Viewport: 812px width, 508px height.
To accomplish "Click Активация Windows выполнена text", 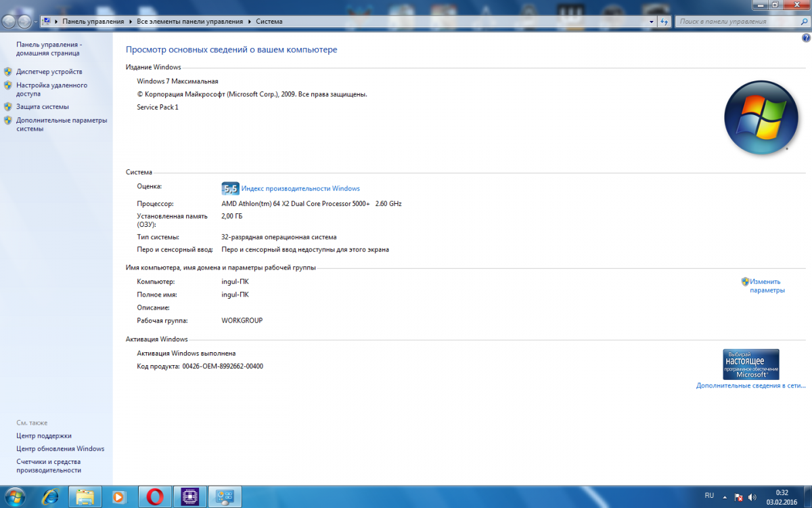I will [186, 353].
